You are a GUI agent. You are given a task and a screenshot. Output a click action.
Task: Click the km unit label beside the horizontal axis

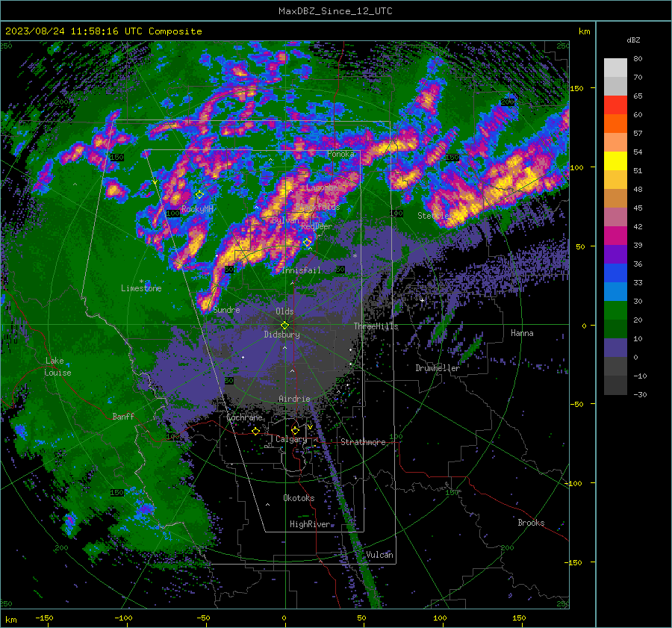(11, 620)
